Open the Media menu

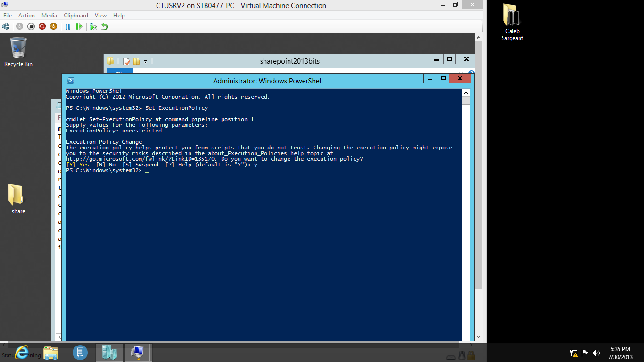[x=50, y=16]
